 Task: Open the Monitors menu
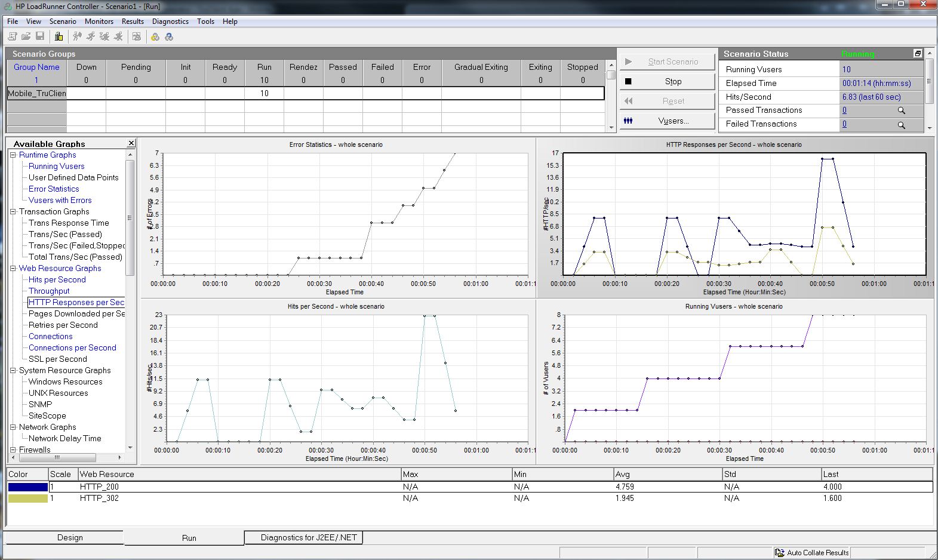(x=99, y=21)
